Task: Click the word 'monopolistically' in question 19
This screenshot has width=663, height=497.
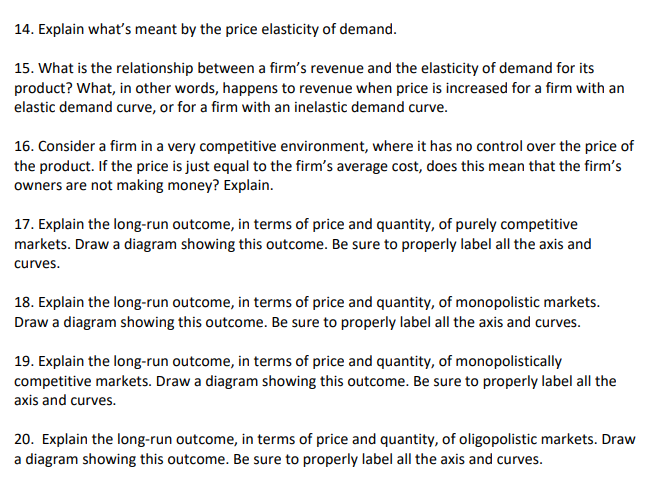Action: [x=508, y=361]
